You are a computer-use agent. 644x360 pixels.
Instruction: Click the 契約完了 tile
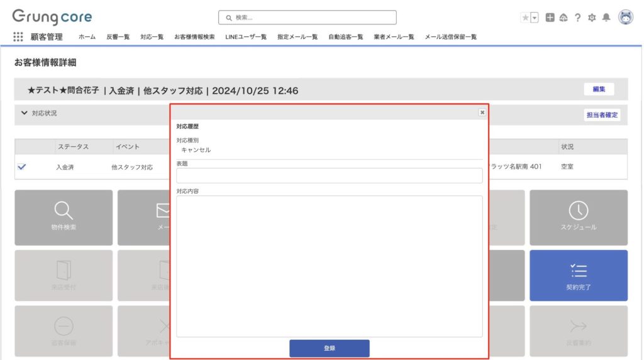pos(578,275)
